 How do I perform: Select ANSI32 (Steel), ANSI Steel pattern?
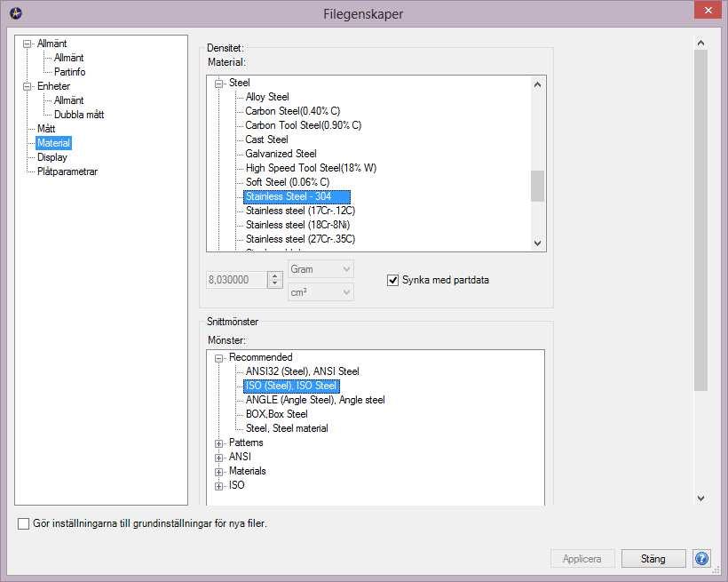click(302, 371)
